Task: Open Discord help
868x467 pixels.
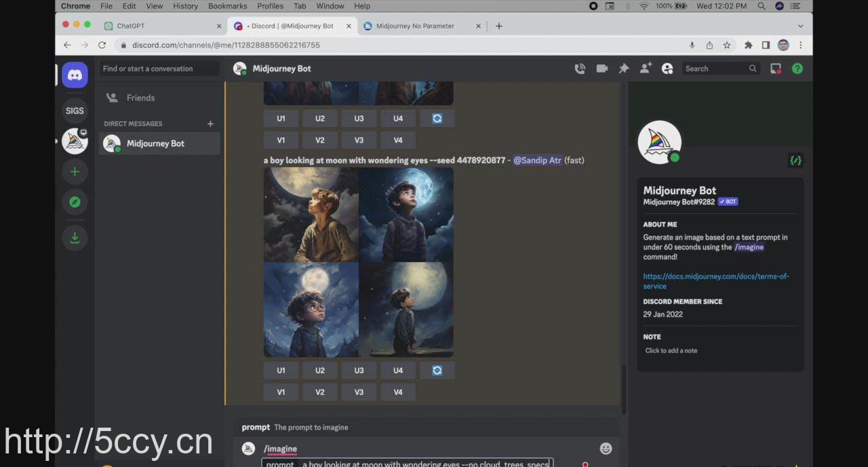Action: (x=797, y=69)
